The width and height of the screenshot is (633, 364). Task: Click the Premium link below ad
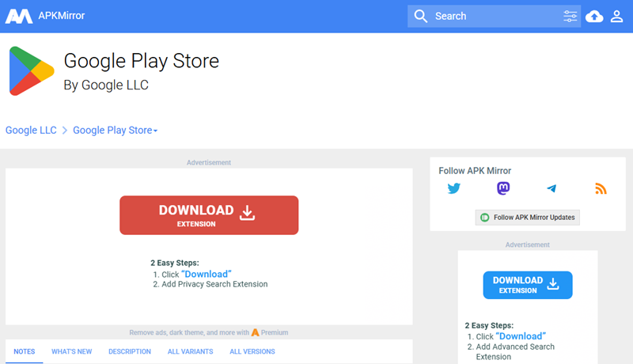click(x=275, y=332)
